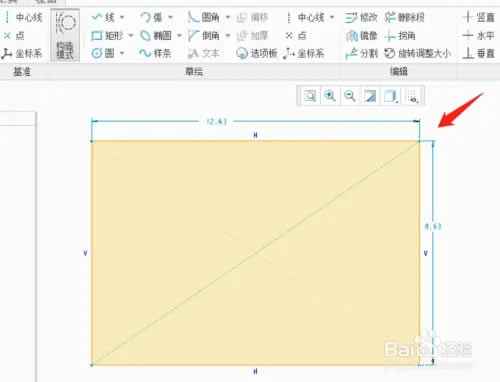This screenshot has width=500, height=382.
Task: Click the Offset (偏移) tool
Action: 253,17
